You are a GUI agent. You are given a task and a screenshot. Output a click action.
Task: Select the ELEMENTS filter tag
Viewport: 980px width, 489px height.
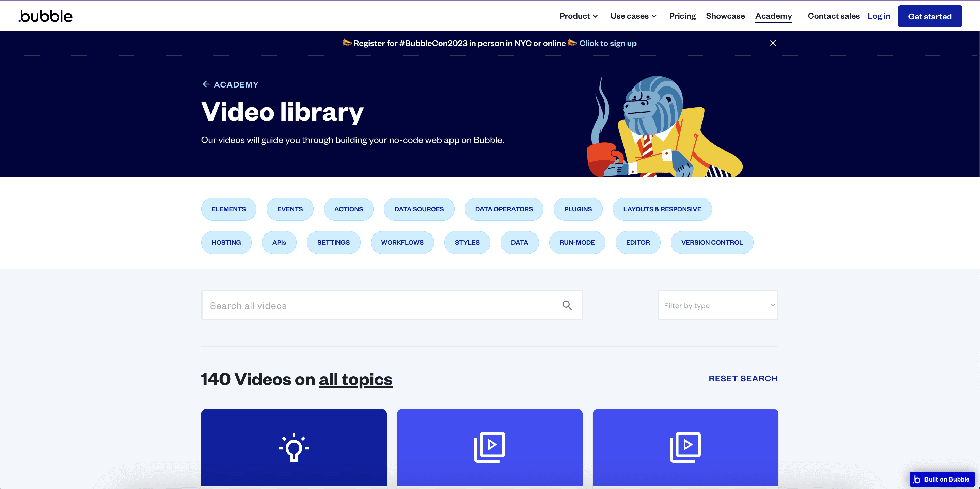point(229,209)
